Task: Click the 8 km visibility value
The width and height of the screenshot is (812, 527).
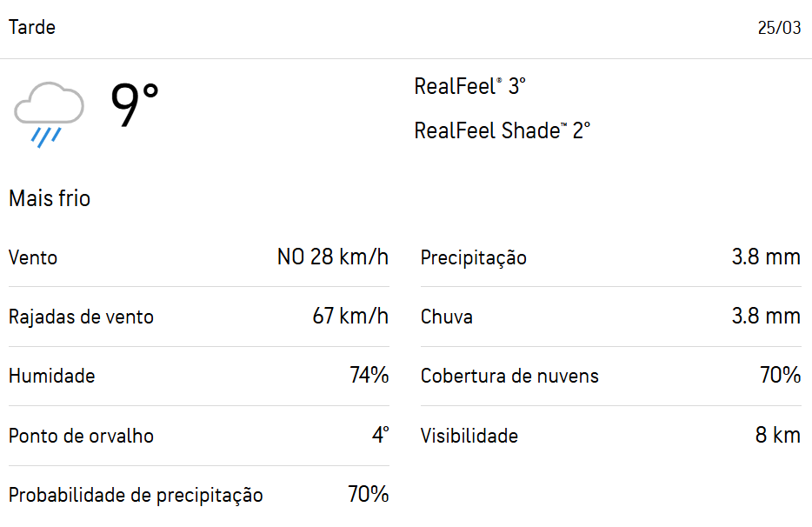Action: [778, 436]
